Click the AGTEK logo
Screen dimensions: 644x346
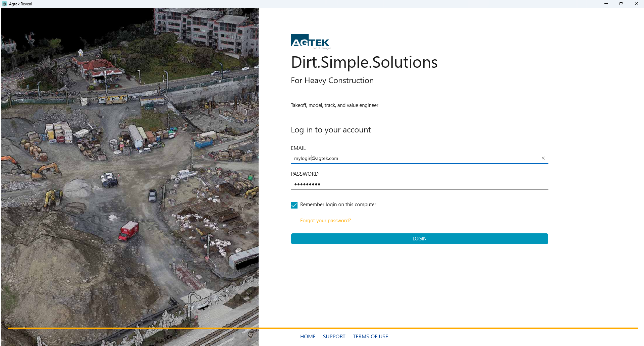tap(310, 42)
